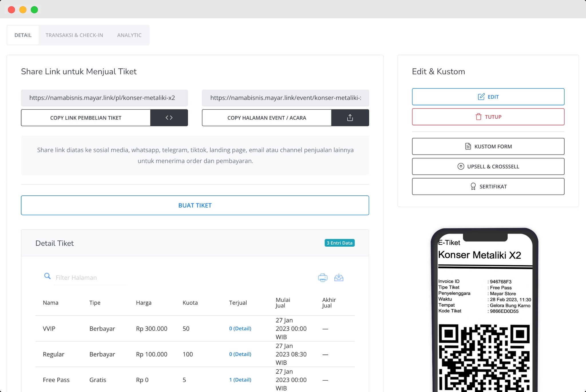Viewport: 586px width, 392px height.
Task: Open the sales detail link for the VVIP ticket
Action: 240,328
